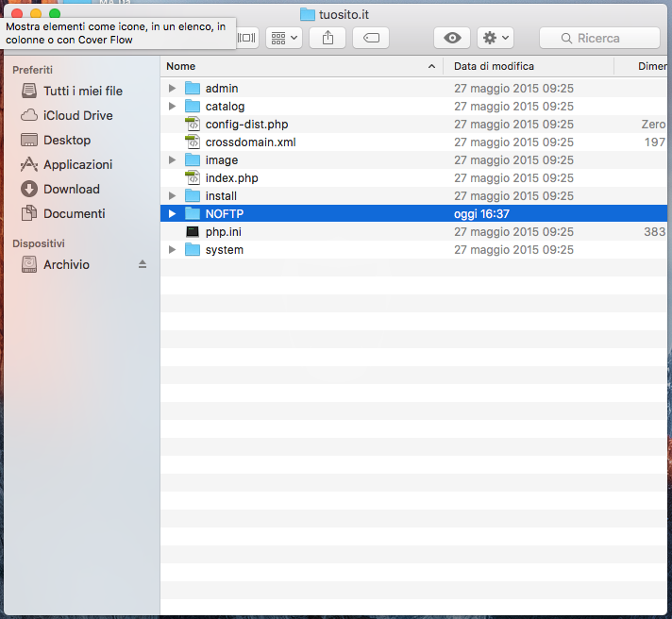
Task: Expand the install folder
Action: pyautogui.click(x=173, y=195)
